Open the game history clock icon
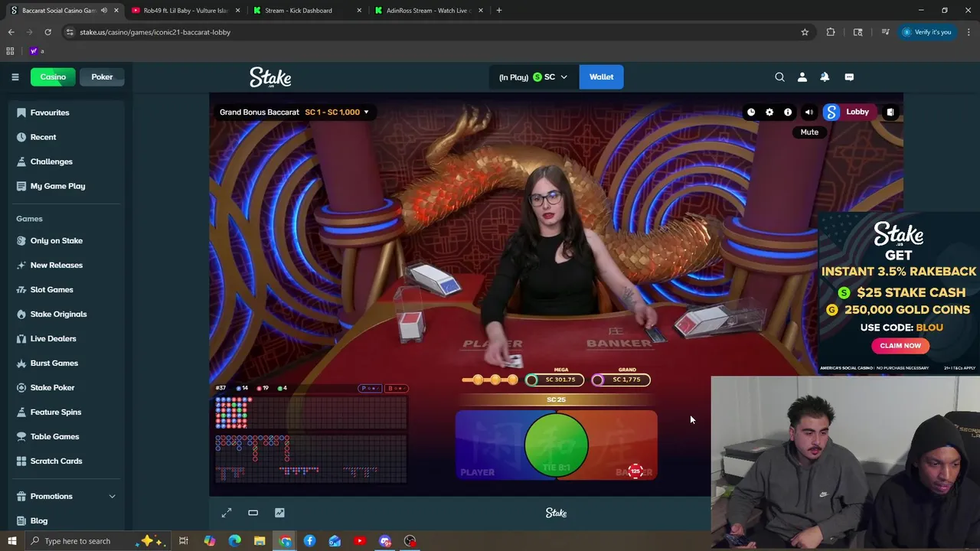980x551 pixels. pos(751,112)
